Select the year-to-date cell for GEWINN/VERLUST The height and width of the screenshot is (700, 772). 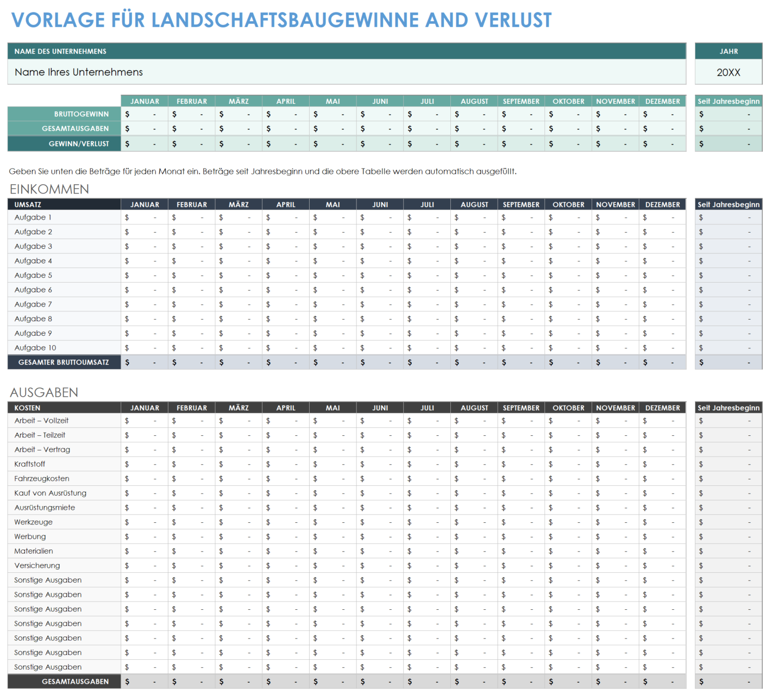[729, 143]
